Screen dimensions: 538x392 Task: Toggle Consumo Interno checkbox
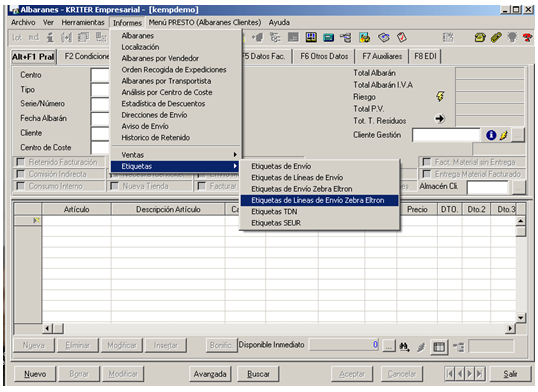click(x=21, y=186)
